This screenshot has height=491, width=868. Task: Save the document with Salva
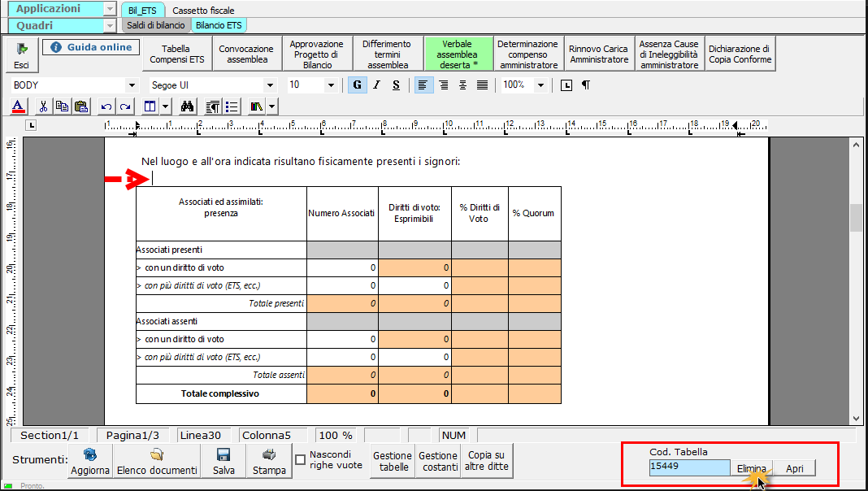(224, 461)
